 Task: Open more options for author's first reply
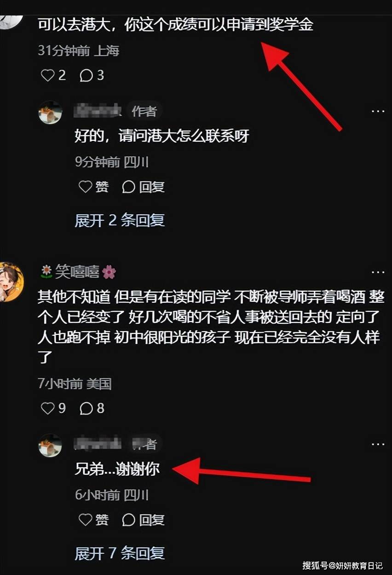378,111
